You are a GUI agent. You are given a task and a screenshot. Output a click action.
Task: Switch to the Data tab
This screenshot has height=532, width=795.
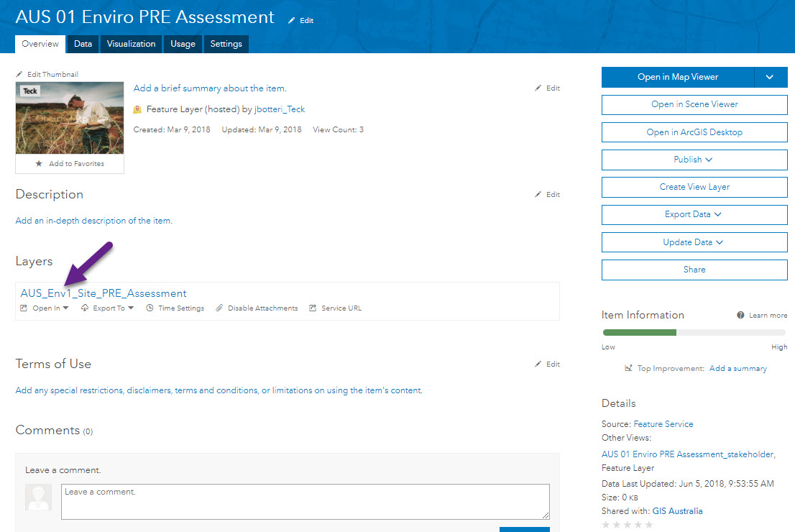coord(83,44)
